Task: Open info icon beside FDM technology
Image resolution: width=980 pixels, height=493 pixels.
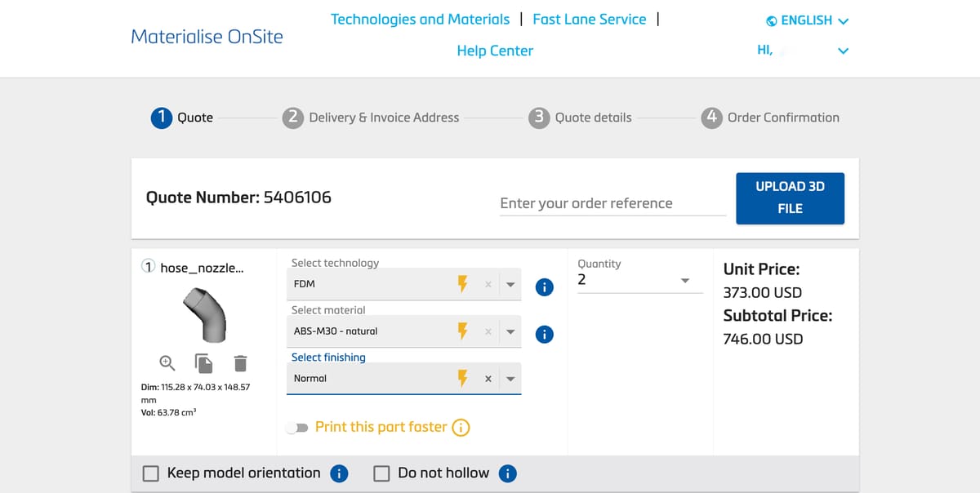Action: (544, 286)
